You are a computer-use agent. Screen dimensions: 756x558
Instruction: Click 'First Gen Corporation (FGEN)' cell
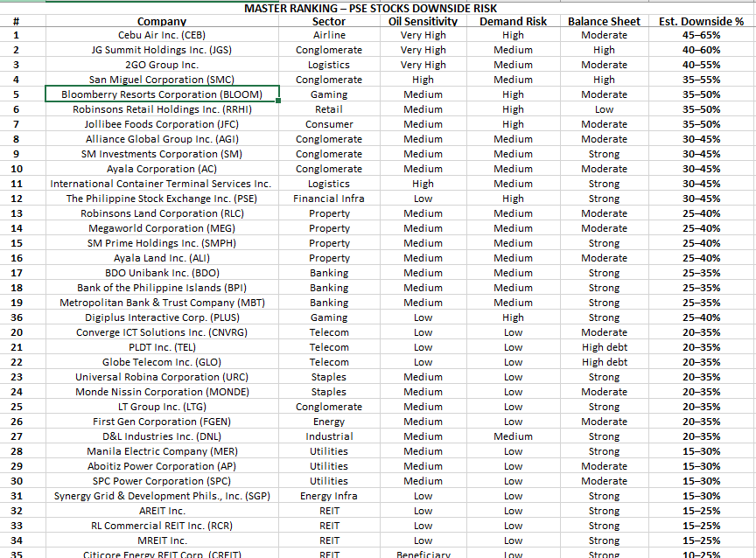(162, 422)
